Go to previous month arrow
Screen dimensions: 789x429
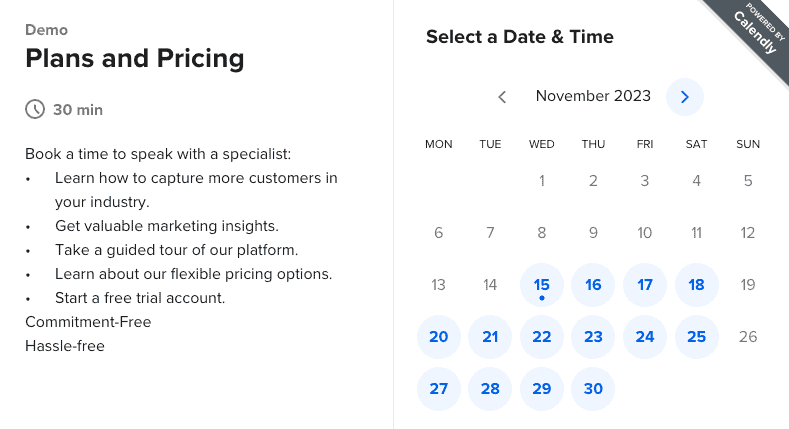502,97
